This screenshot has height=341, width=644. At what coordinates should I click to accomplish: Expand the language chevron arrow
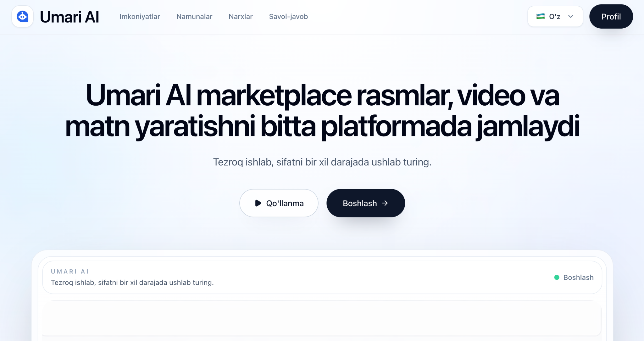click(x=571, y=17)
